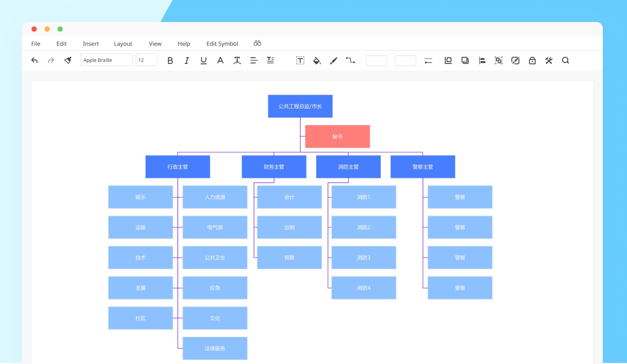Open the font size 12 dropdown

[x=146, y=60]
